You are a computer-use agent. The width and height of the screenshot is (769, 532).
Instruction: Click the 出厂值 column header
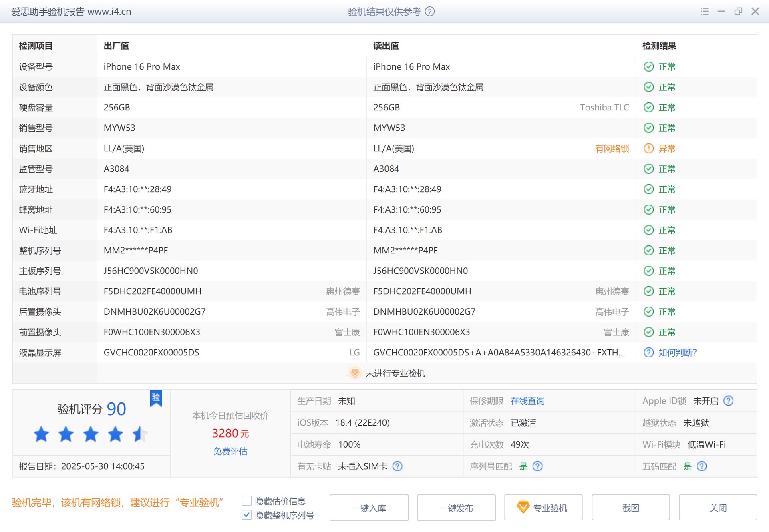click(116, 46)
